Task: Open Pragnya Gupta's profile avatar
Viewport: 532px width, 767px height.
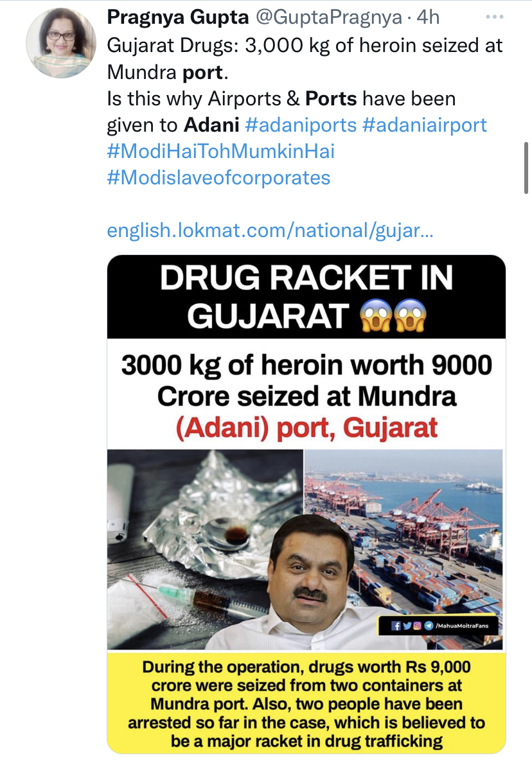Action: 60,43
